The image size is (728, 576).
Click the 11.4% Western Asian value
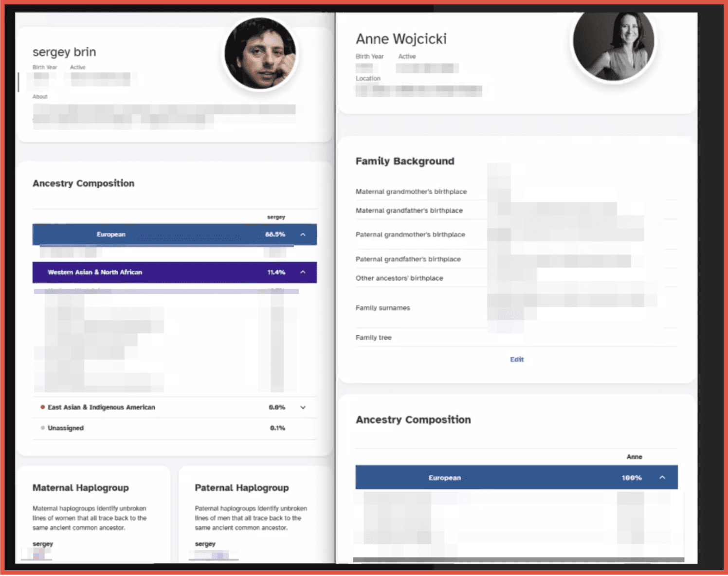[x=276, y=272]
